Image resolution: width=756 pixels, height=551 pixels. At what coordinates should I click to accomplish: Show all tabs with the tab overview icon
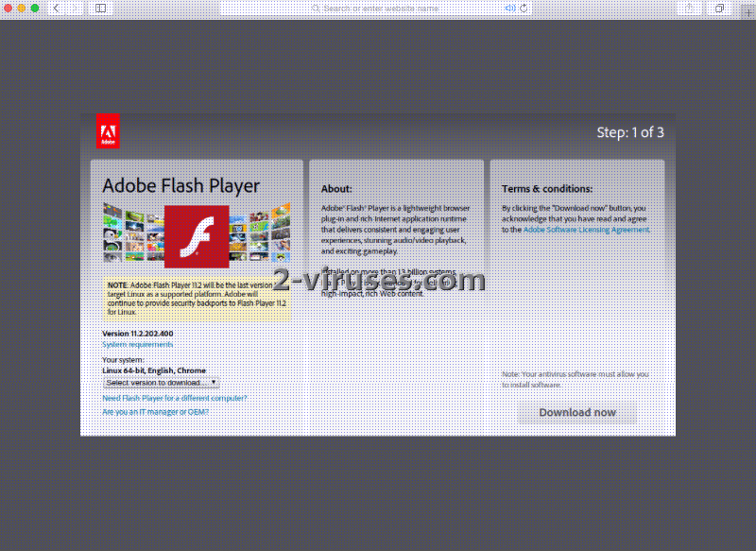(719, 9)
